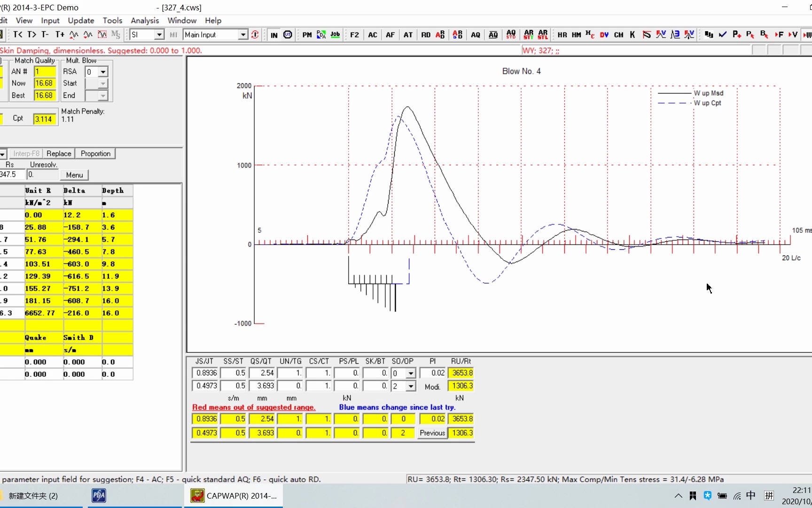Screen dimensions: 812x508
Task: Click the Menu button
Action: pyautogui.click(x=74, y=175)
